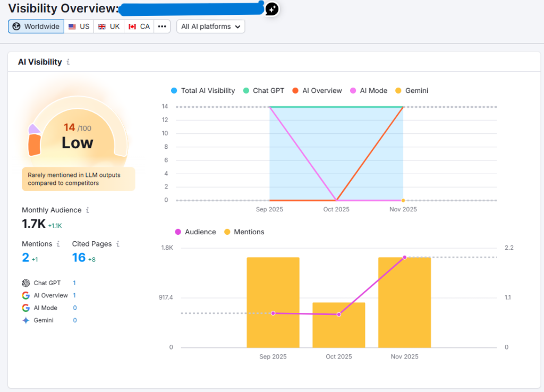This screenshot has width=544, height=392.
Task: Click info icon next to AI Visibility
Action: point(68,62)
